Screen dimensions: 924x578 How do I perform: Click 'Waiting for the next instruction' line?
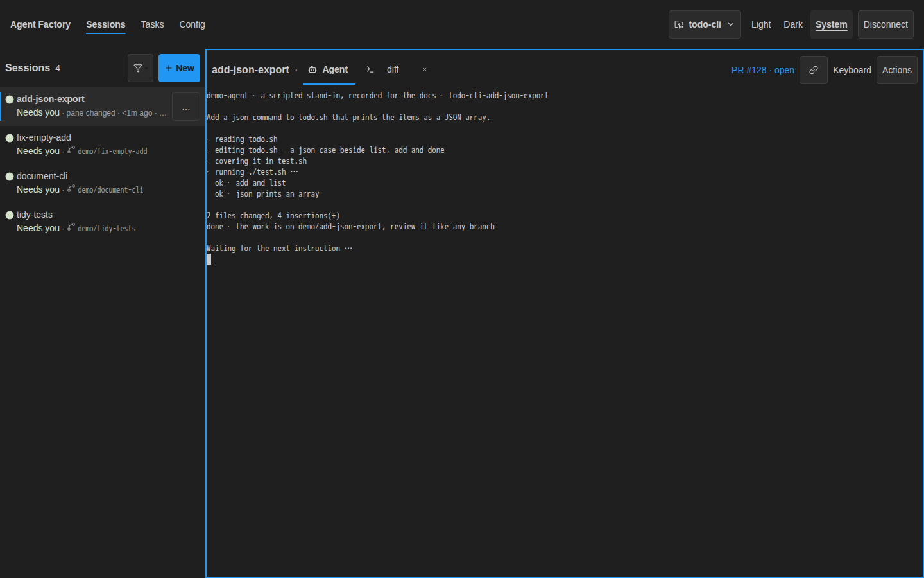[x=279, y=249]
